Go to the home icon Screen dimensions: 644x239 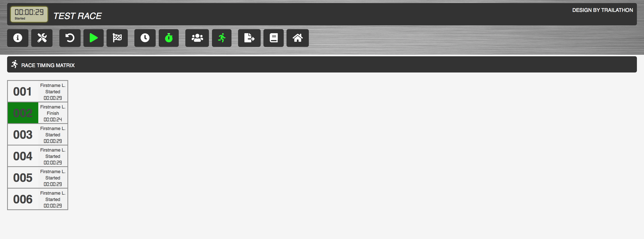(298, 38)
